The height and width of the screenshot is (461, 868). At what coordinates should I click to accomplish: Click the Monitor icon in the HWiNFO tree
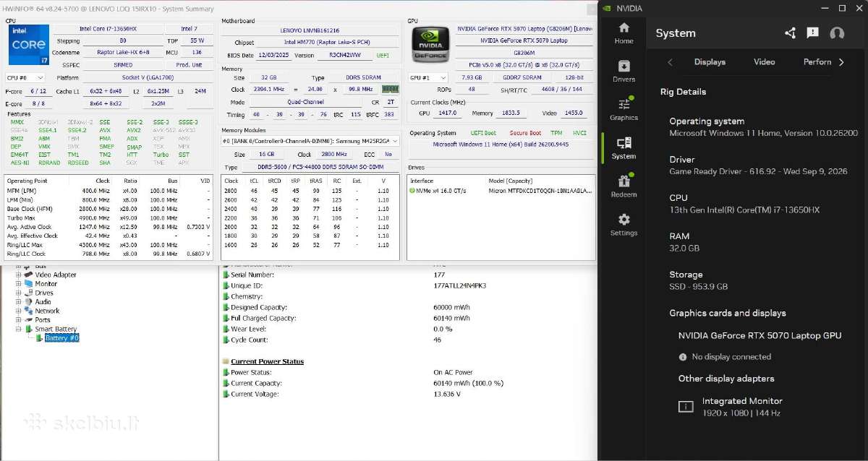(x=29, y=284)
